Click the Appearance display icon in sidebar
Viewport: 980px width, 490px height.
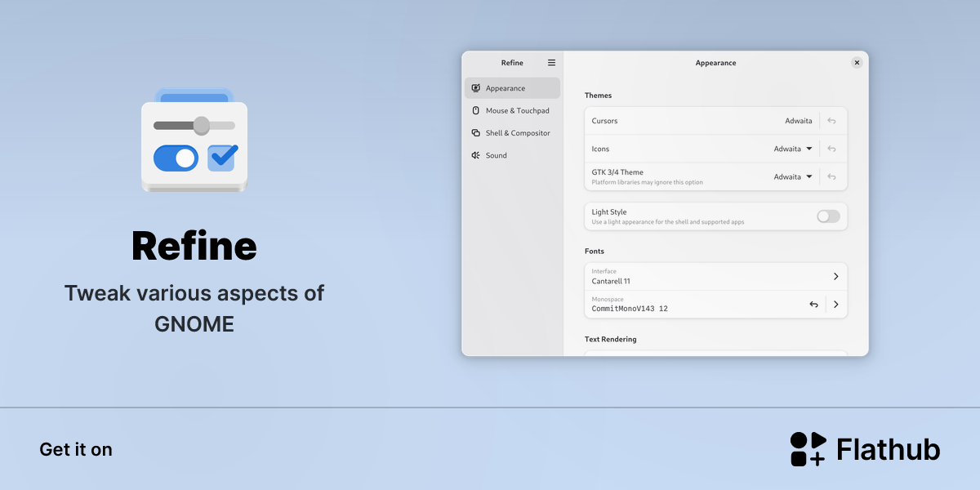[x=475, y=88]
